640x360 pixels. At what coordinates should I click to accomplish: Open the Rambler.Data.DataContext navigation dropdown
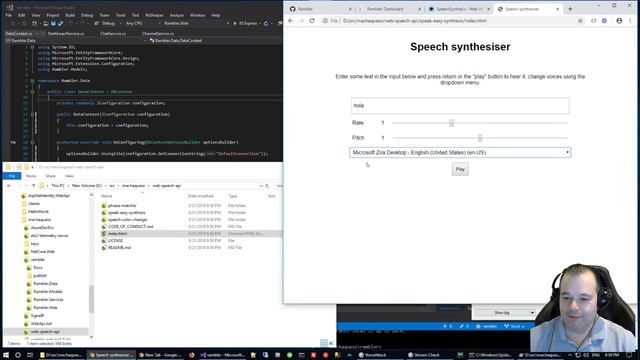tap(216, 41)
